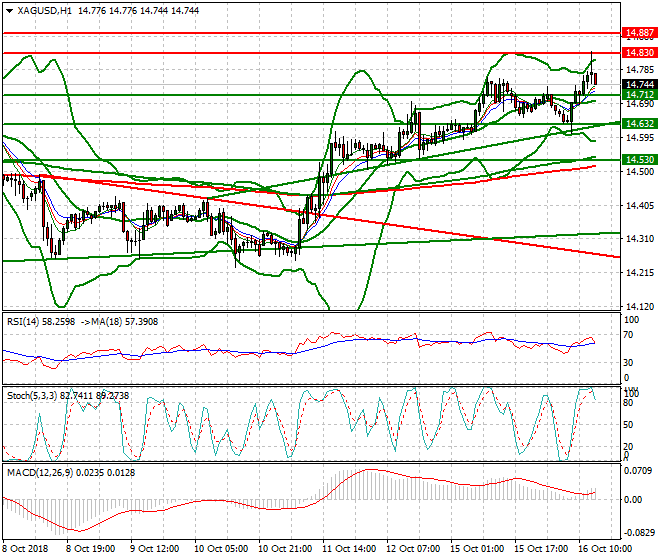Click the green 14.632 support level label

[x=639, y=123]
